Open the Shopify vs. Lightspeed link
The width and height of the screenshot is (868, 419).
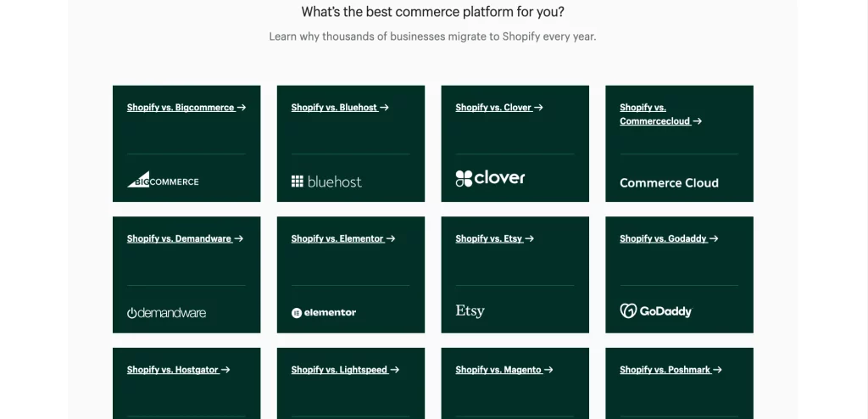point(345,370)
